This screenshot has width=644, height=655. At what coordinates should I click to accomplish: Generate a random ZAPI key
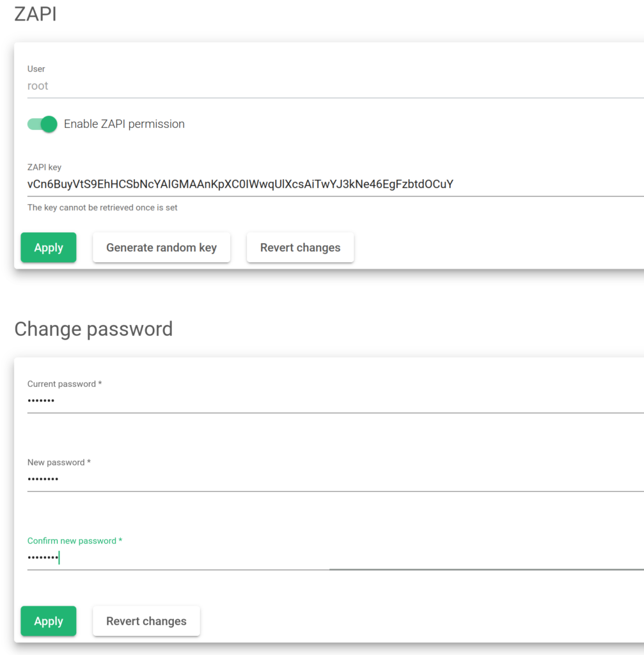click(x=162, y=248)
